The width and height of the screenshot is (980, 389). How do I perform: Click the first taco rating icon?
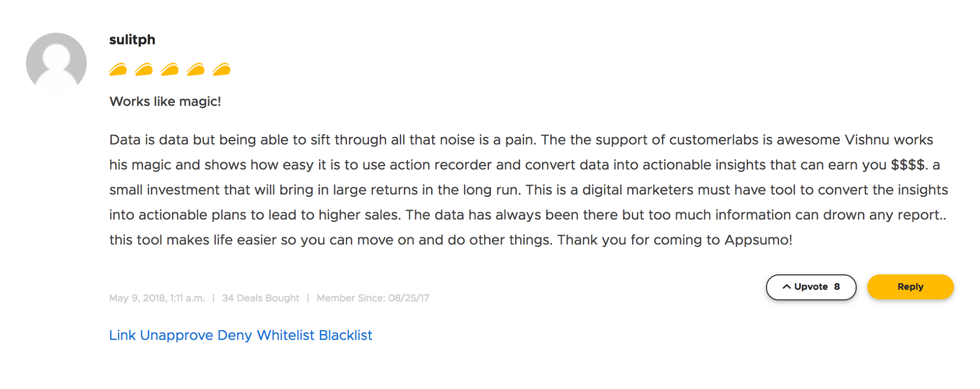pos(118,70)
